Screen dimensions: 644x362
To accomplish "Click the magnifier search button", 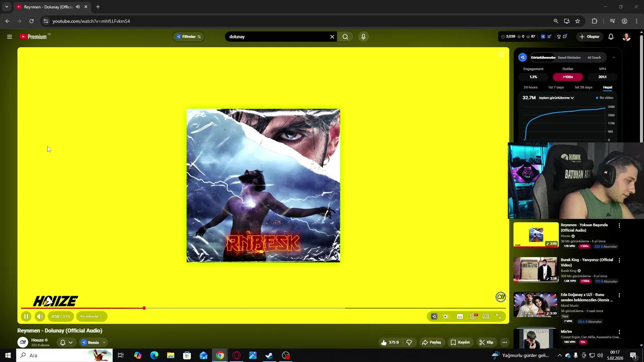I will [x=345, y=37].
